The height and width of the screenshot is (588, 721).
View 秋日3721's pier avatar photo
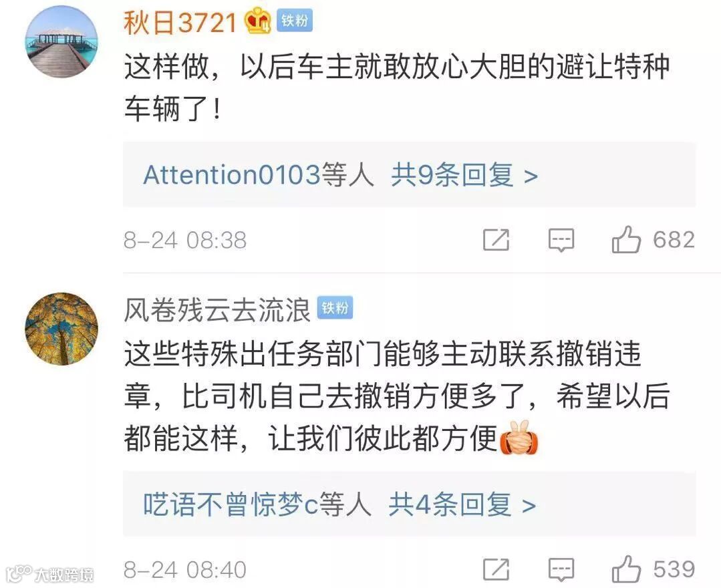point(61,42)
